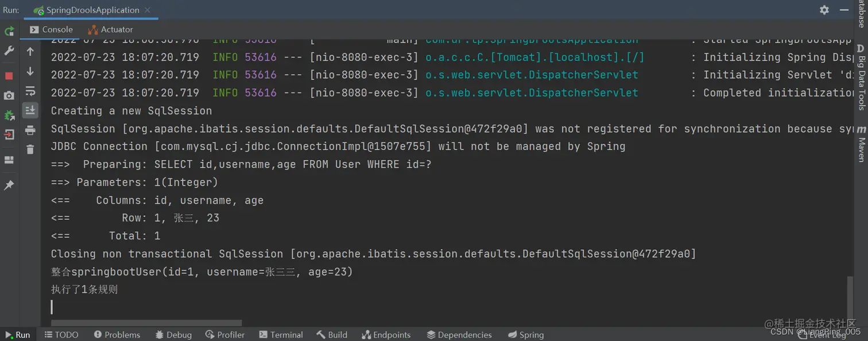
Task: Open run configuration settings via wrench icon
Action: (x=9, y=51)
